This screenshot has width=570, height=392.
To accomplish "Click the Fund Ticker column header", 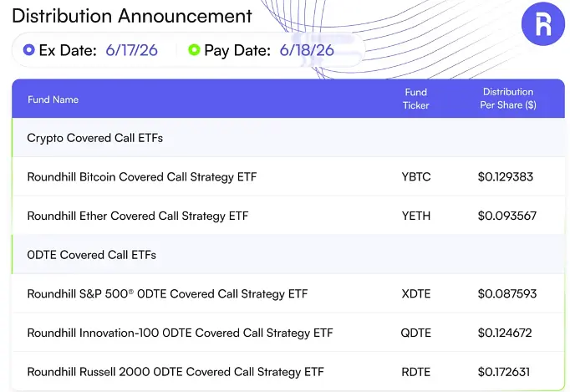I will 416,99.
